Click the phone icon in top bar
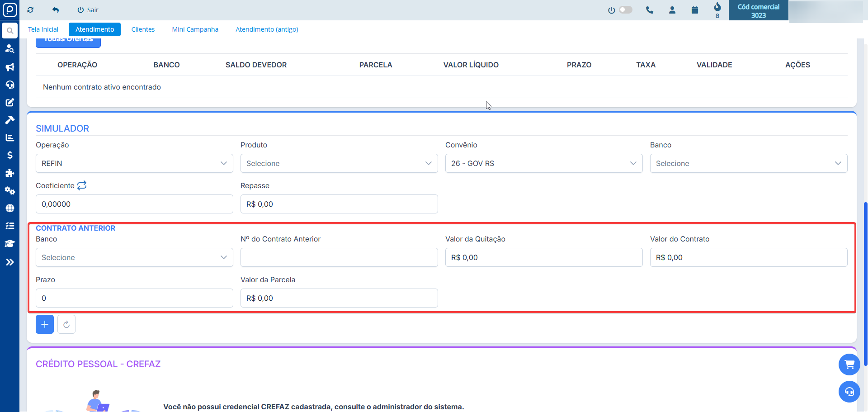The height and width of the screenshot is (412, 868). (650, 10)
